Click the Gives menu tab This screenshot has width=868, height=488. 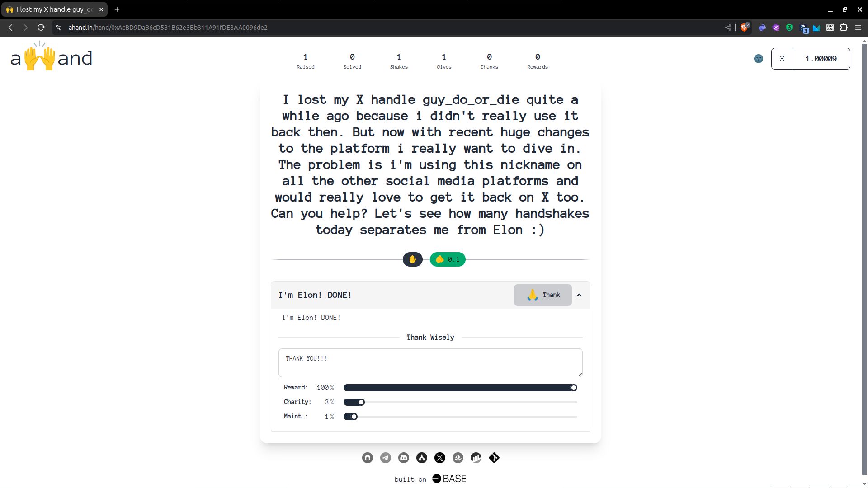tap(444, 60)
